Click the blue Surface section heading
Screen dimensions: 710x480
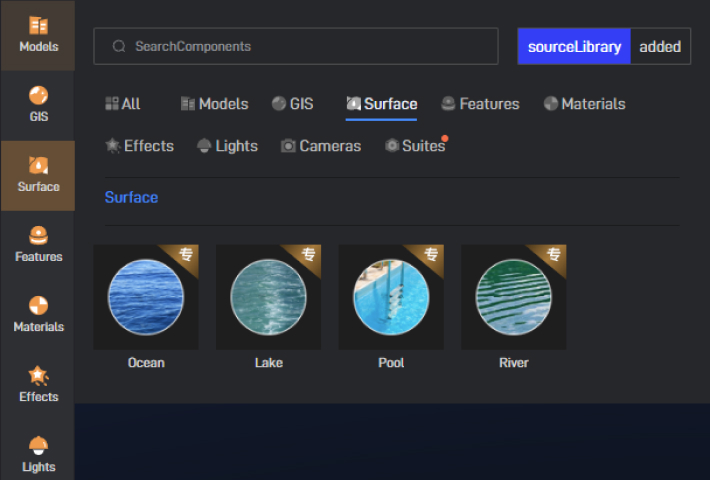[x=131, y=197]
